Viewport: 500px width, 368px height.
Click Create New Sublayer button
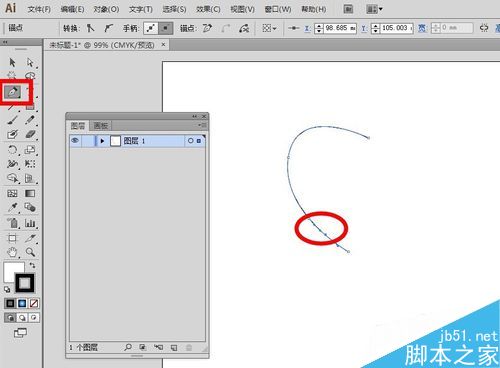click(x=158, y=347)
